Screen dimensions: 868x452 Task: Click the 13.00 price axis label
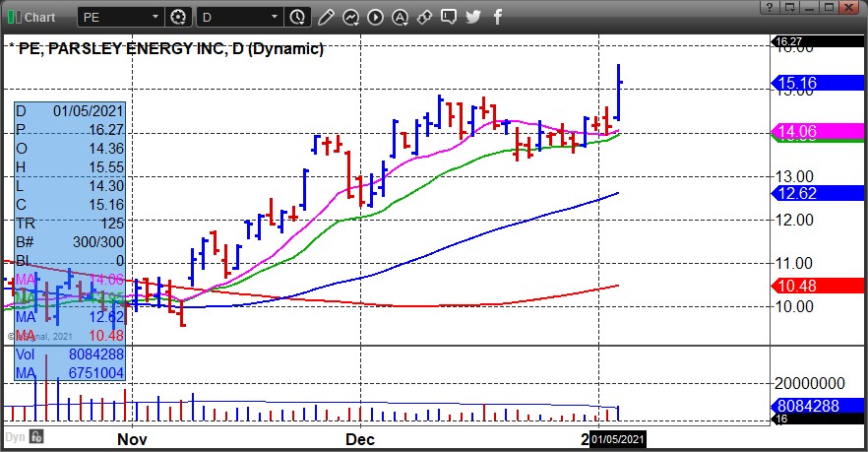[794, 176]
